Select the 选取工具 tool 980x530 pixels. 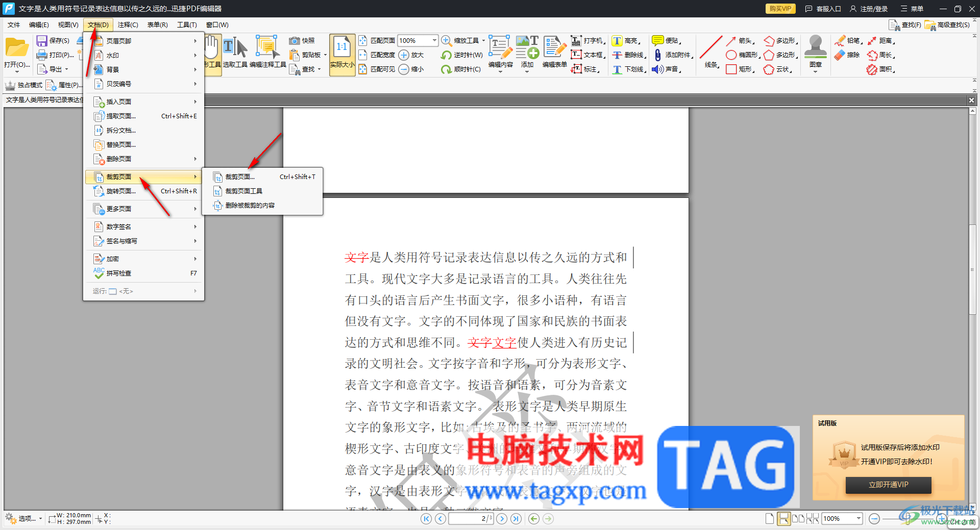235,52
